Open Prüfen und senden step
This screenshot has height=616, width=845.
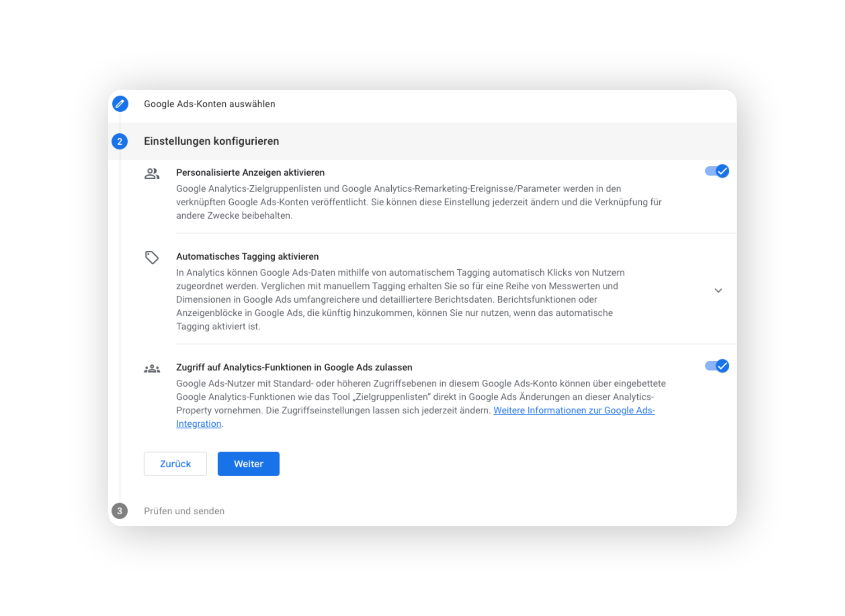coord(184,511)
